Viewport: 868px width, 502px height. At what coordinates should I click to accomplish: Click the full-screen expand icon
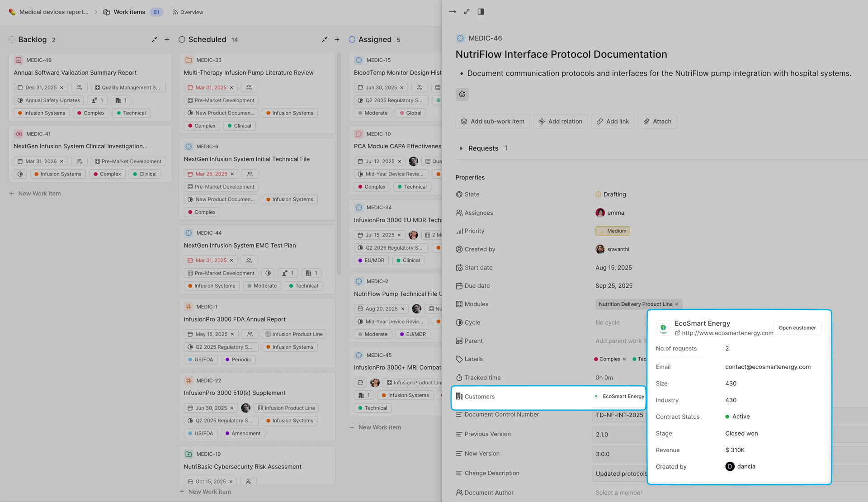467,12
